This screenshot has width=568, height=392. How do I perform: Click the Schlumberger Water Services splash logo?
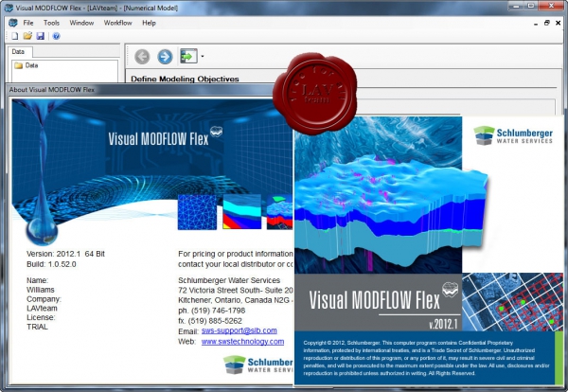coord(513,135)
